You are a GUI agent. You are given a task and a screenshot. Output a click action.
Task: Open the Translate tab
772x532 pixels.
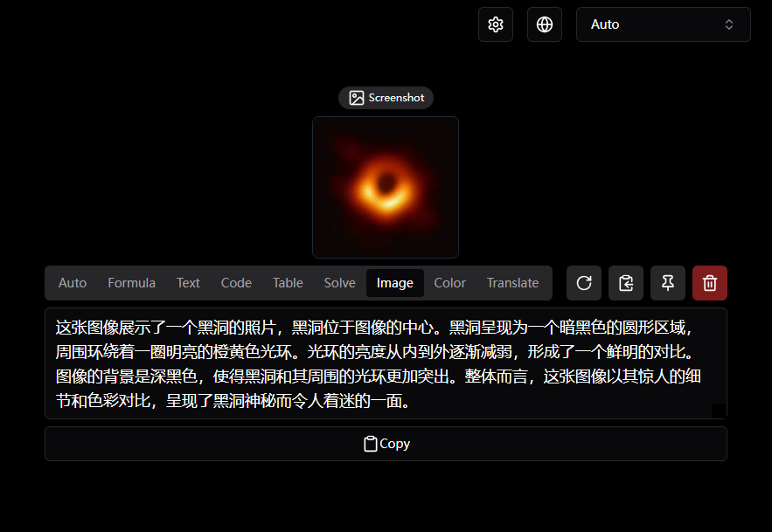pyautogui.click(x=512, y=283)
